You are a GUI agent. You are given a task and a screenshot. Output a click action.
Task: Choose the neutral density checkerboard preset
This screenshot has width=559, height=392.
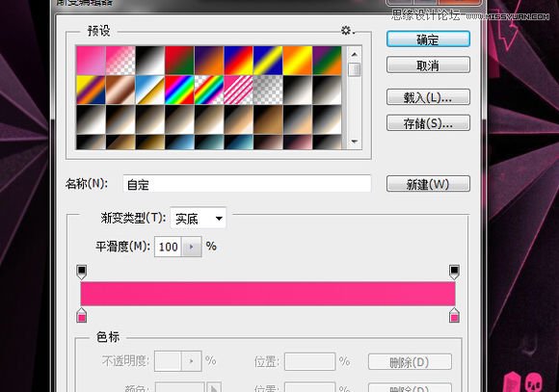tap(268, 90)
